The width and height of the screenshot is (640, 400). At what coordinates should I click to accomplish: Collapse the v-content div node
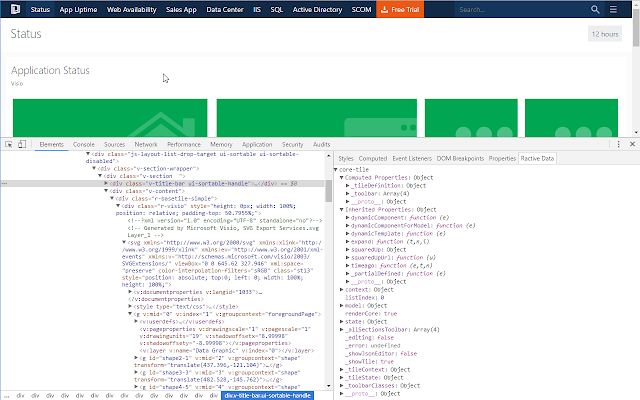pos(106,191)
